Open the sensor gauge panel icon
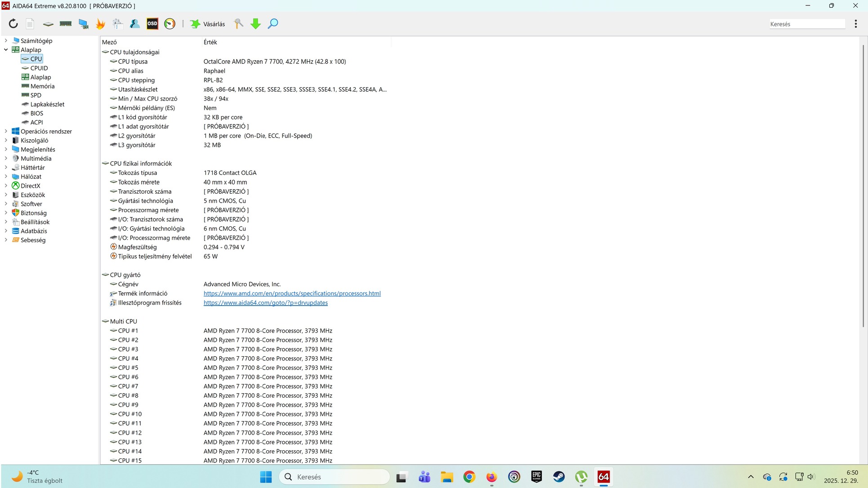Image resolution: width=868 pixels, height=488 pixels. click(x=169, y=24)
